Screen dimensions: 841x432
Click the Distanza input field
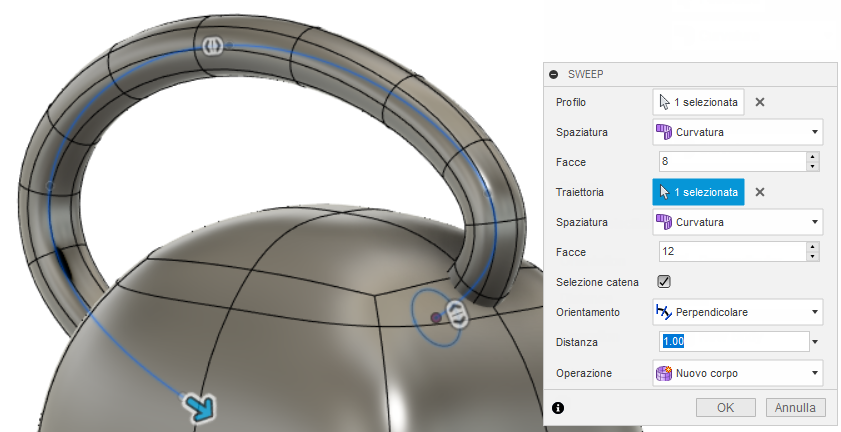coord(734,342)
